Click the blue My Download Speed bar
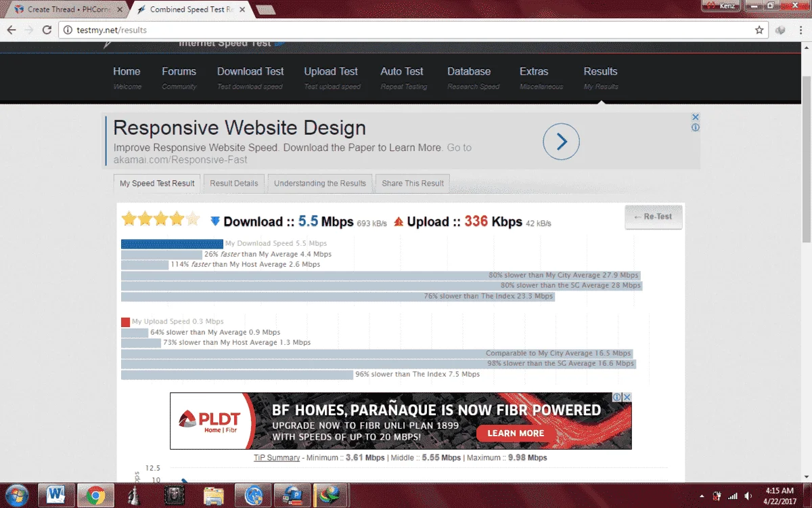Image resolution: width=812 pixels, height=508 pixels. (172, 244)
